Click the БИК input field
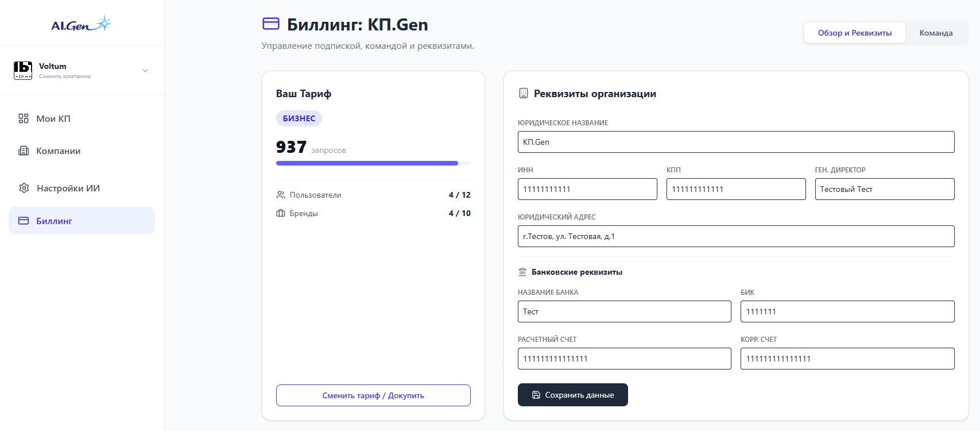Image resolution: width=980 pixels, height=431 pixels. click(x=847, y=311)
